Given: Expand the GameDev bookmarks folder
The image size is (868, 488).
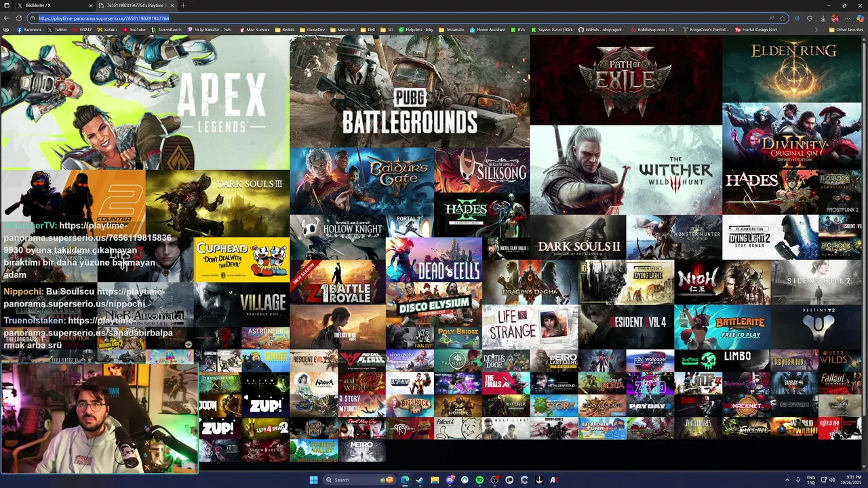Looking at the screenshot, I should [313, 30].
